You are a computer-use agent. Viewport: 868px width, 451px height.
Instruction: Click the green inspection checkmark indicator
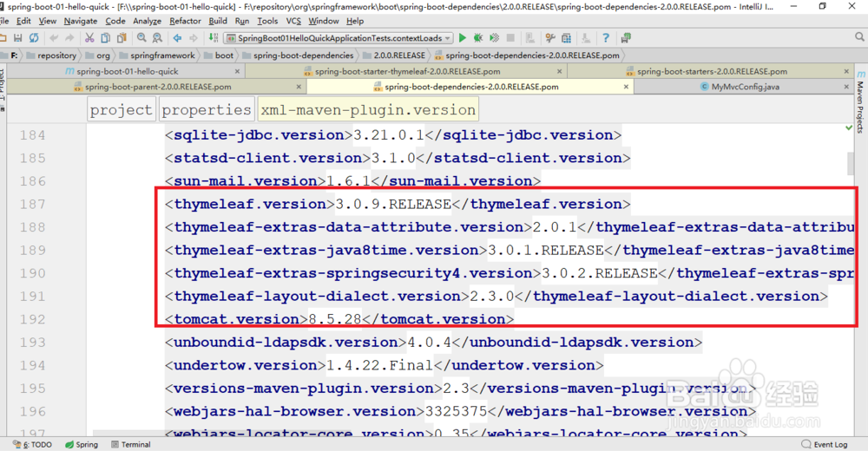849,127
